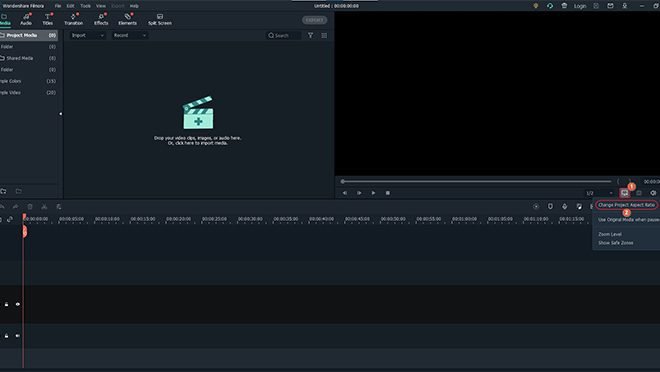Click the play-step button left of play
Viewport: 660px width, 372px height.
tap(359, 193)
